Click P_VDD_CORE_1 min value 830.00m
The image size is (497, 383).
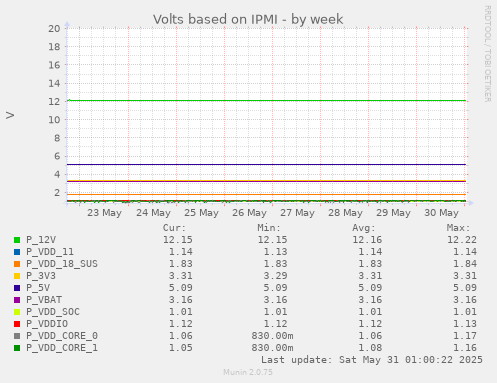point(272,348)
